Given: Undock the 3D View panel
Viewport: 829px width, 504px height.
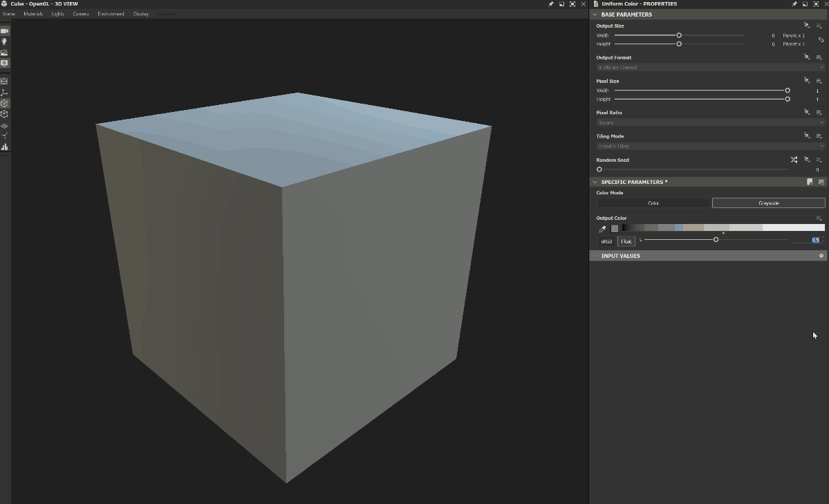Looking at the screenshot, I should click(561, 3).
